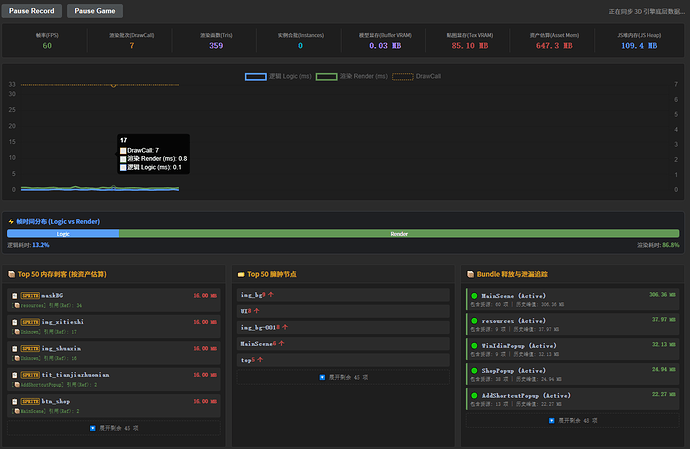Click the red up arrow on top node

[260, 360]
